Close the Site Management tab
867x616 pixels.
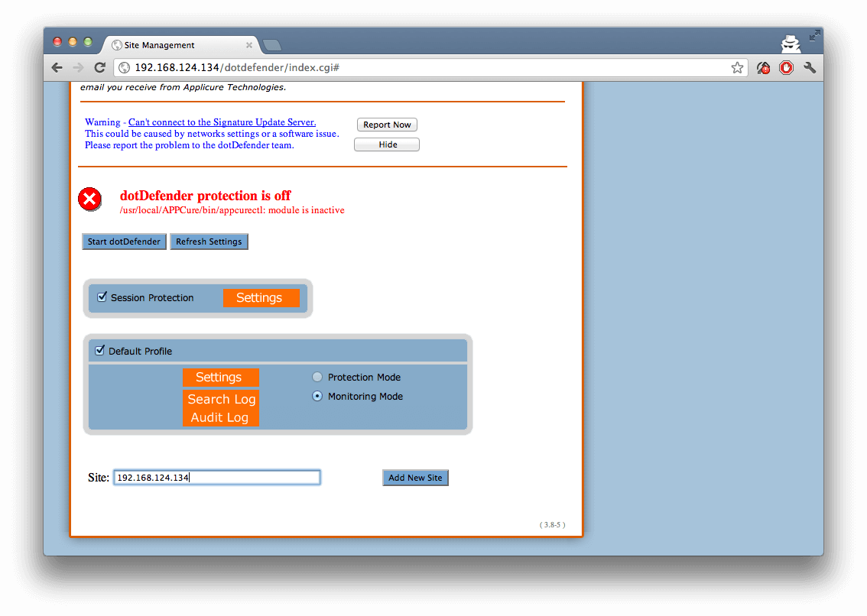tap(249, 45)
